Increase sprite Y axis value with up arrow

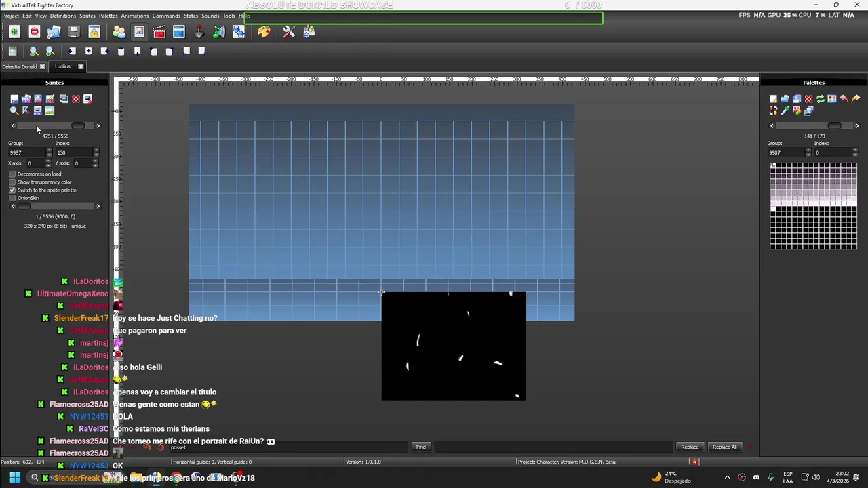[x=96, y=161]
